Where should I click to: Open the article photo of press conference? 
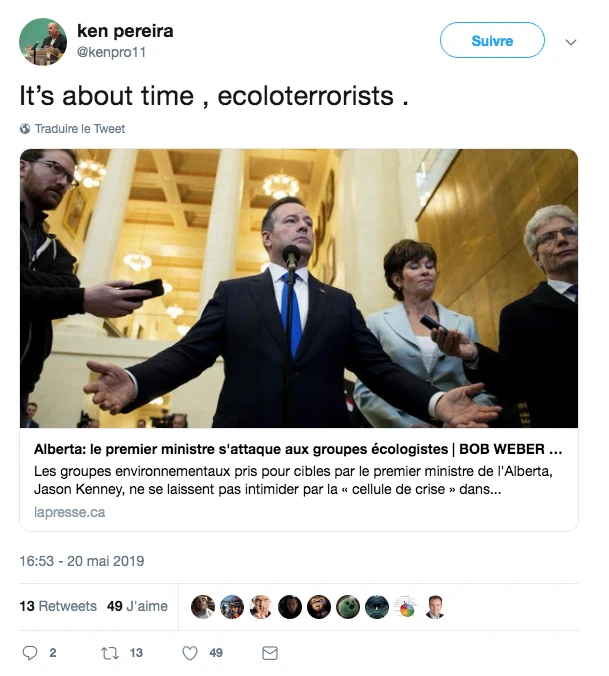pos(299,288)
